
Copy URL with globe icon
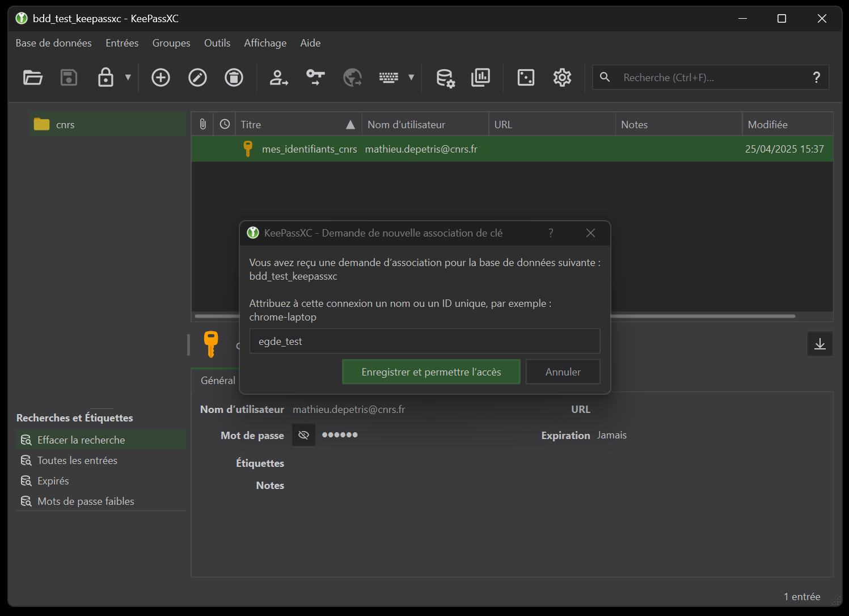coord(352,77)
